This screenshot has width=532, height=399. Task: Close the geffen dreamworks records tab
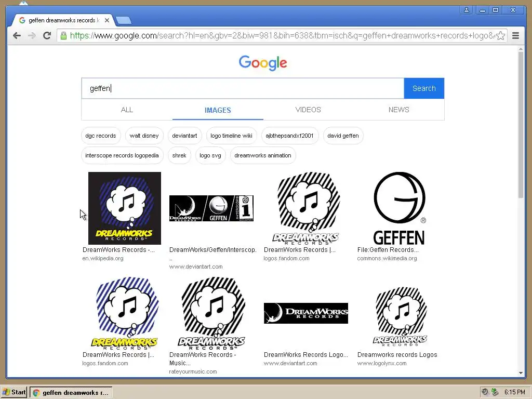(107, 20)
